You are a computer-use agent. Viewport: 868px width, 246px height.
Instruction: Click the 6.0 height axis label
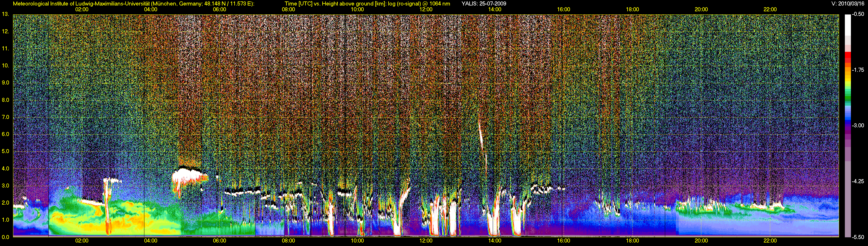click(5, 134)
